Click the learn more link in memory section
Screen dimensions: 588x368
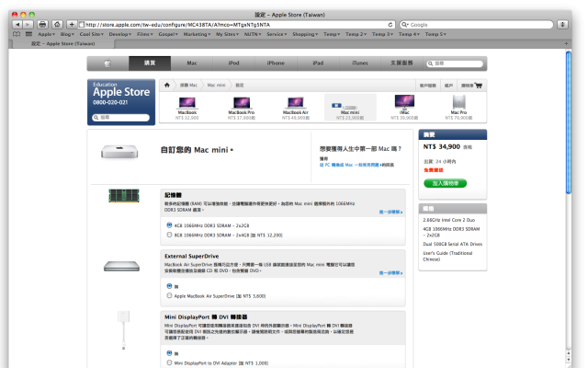point(390,213)
